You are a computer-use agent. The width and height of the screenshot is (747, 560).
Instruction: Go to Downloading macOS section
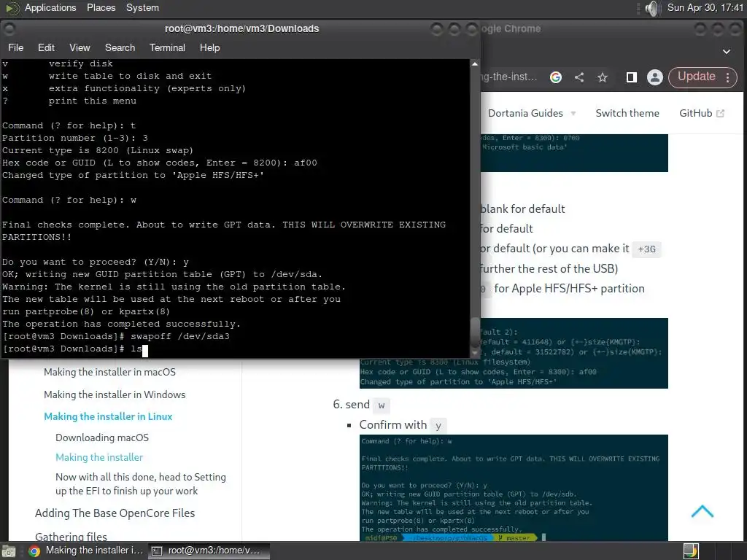[102, 437]
